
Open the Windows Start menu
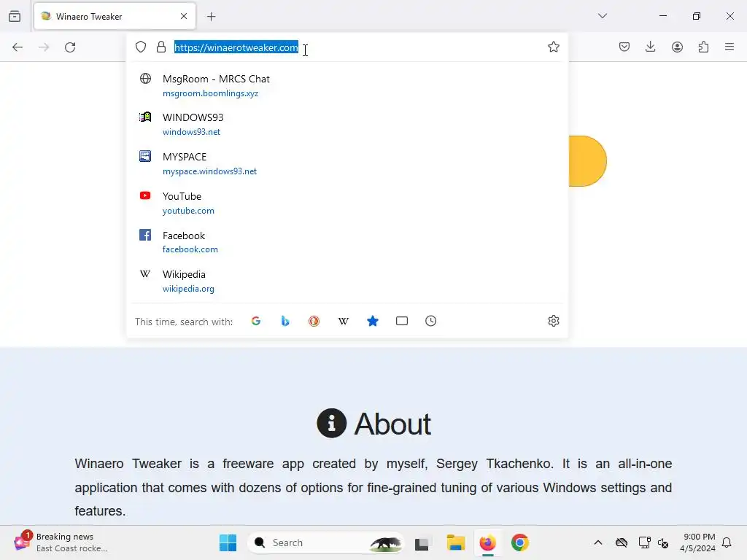click(228, 542)
